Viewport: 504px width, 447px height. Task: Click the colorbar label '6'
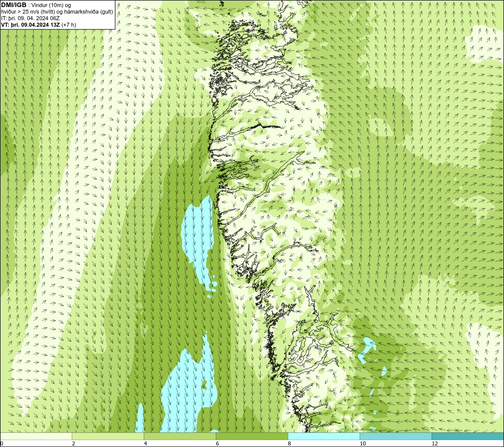click(x=218, y=443)
